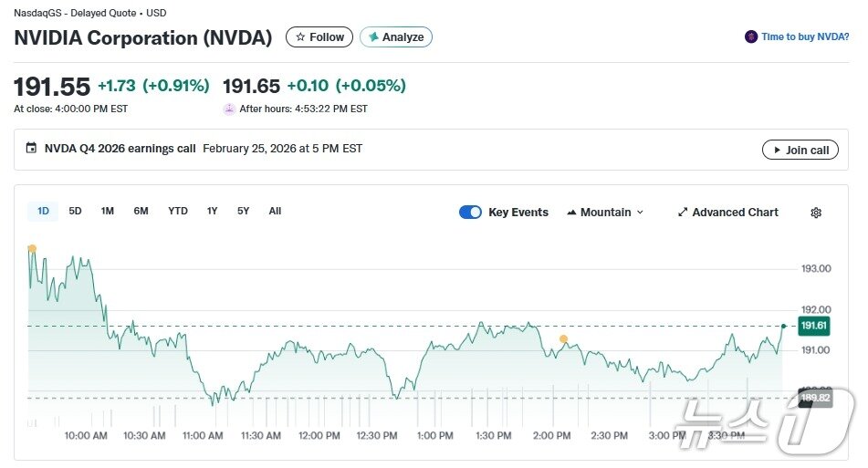
Task: Switch to the 1M time range
Action: pos(108,212)
